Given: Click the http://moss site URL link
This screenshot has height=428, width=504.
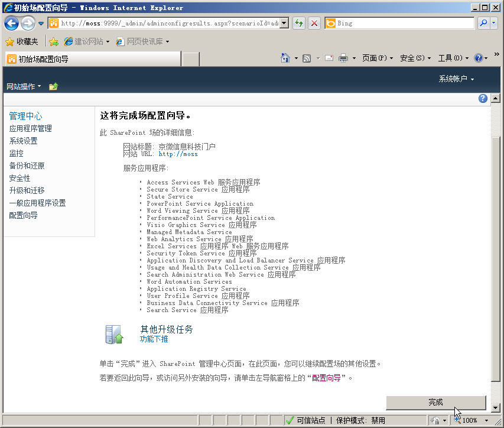Looking at the screenshot, I should [x=178, y=154].
